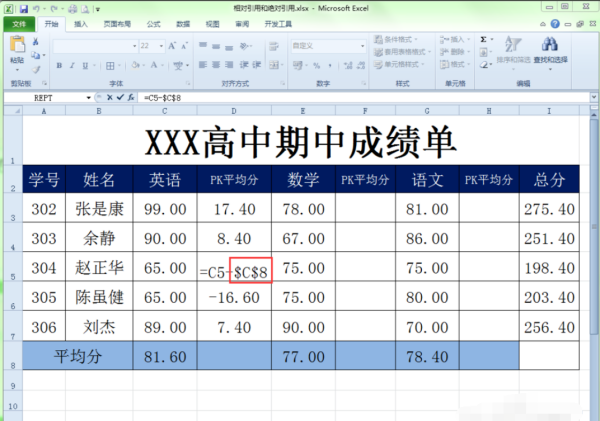Confirm the formula with the checkmark button
Screen dimensions: 600x421
[x=120, y=98]
